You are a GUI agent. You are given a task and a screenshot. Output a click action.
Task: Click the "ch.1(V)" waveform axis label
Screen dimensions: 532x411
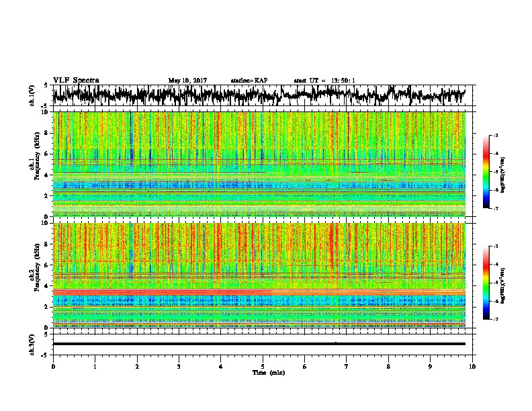(32, 95)
